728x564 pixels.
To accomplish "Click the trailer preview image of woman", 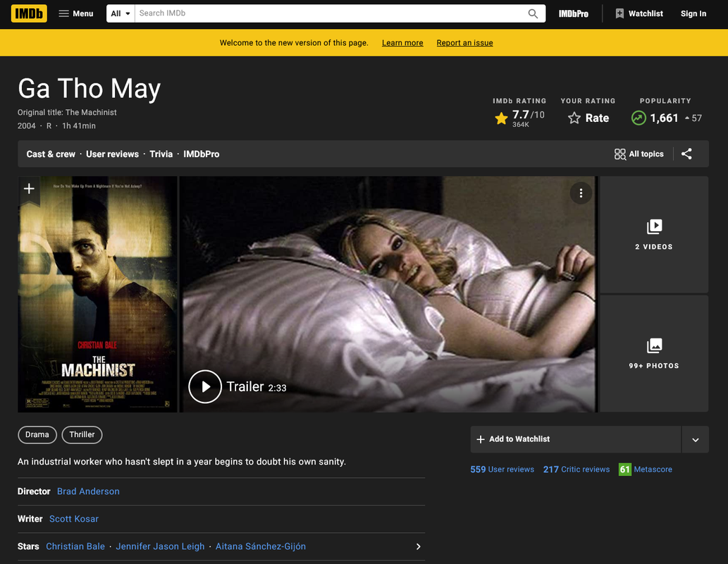I will 388,294.
